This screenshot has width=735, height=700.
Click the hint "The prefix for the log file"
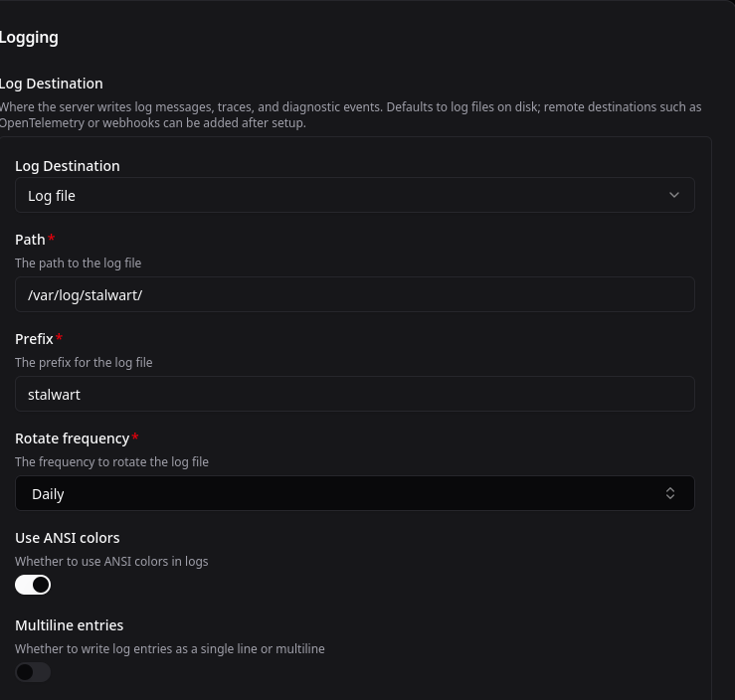[84, 363]
